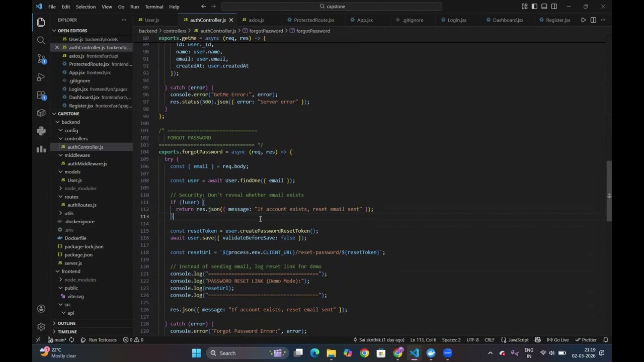Click main branch indicator

[57, 340]
